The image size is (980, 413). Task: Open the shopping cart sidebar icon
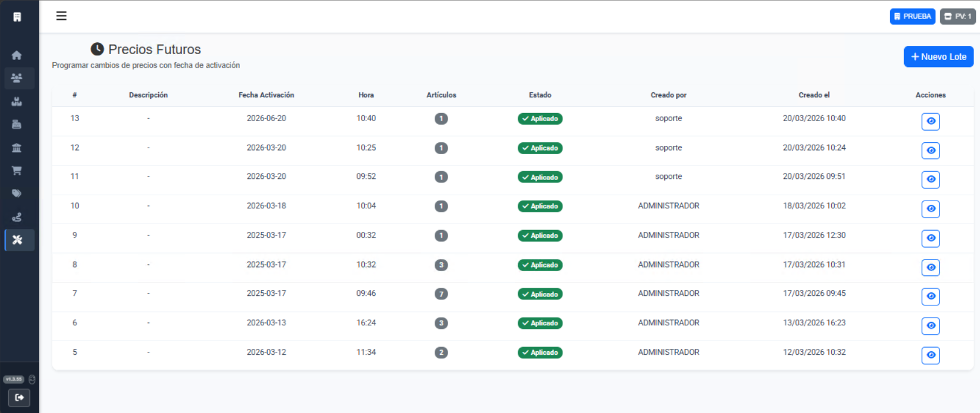[x=16, y=171]
